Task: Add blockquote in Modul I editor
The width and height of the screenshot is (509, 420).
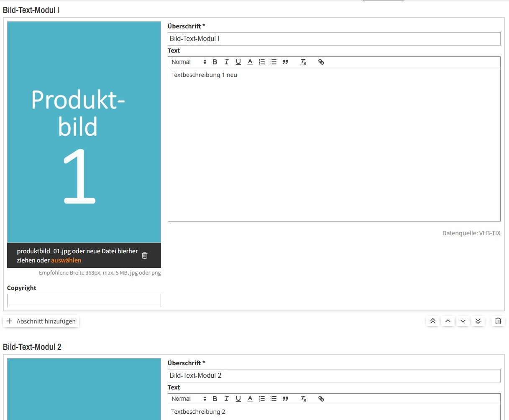Action: 285,62
